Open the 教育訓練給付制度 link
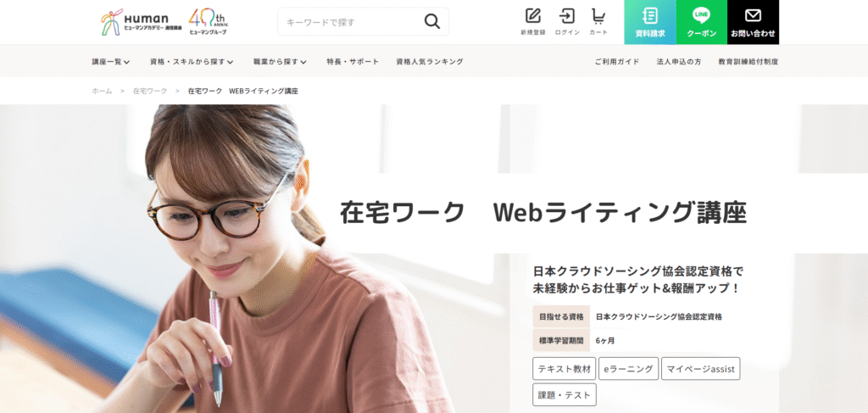The image size is (868, 413). pyautogui.click(x=748, y=61)
